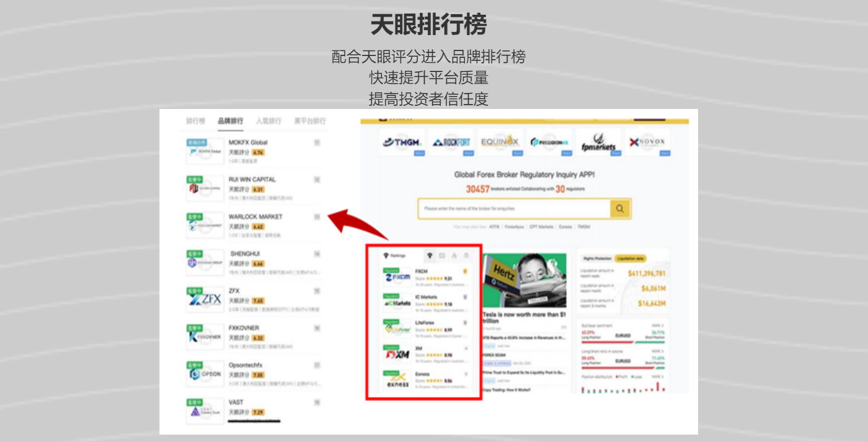Select the trophy rankings tab icon

click(429, 255)
